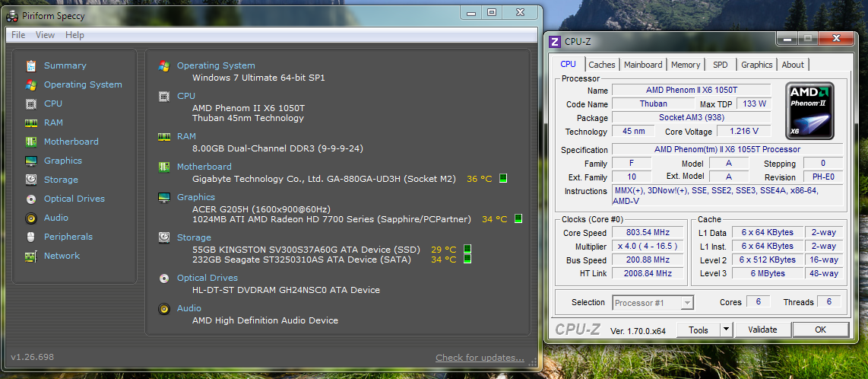This screenshot has width=868, height=379.
Task: Click the Network card icon in Speccy sidebar
Action: tap(31, 256)
